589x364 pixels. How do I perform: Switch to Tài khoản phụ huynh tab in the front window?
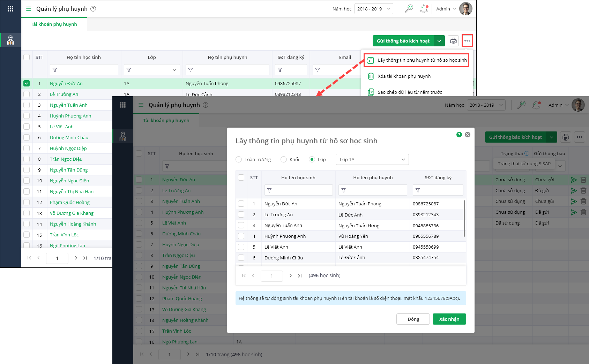pos(166,120)
